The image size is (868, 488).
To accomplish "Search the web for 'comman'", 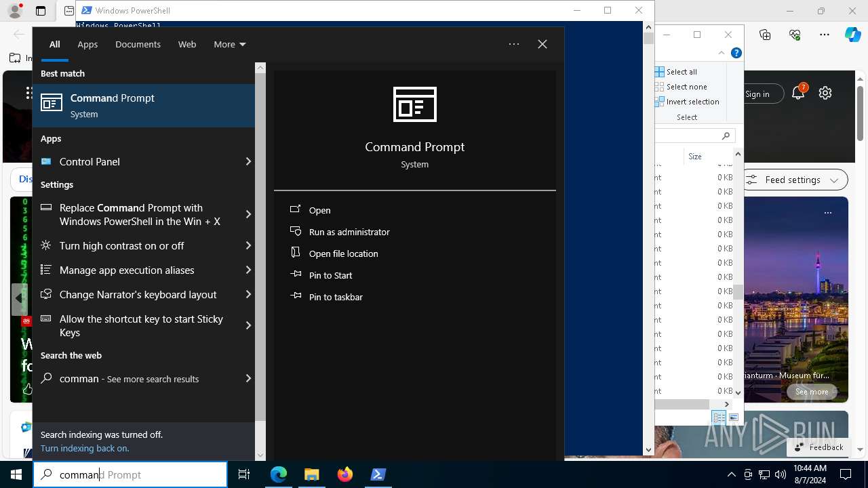I will click(138, 378).
